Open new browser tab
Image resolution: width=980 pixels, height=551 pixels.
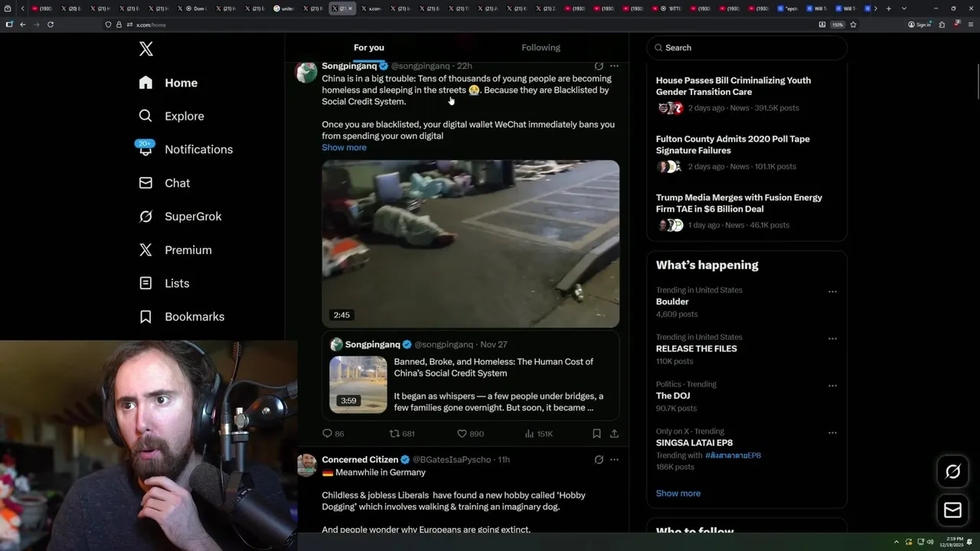click(x=888, y=8)
